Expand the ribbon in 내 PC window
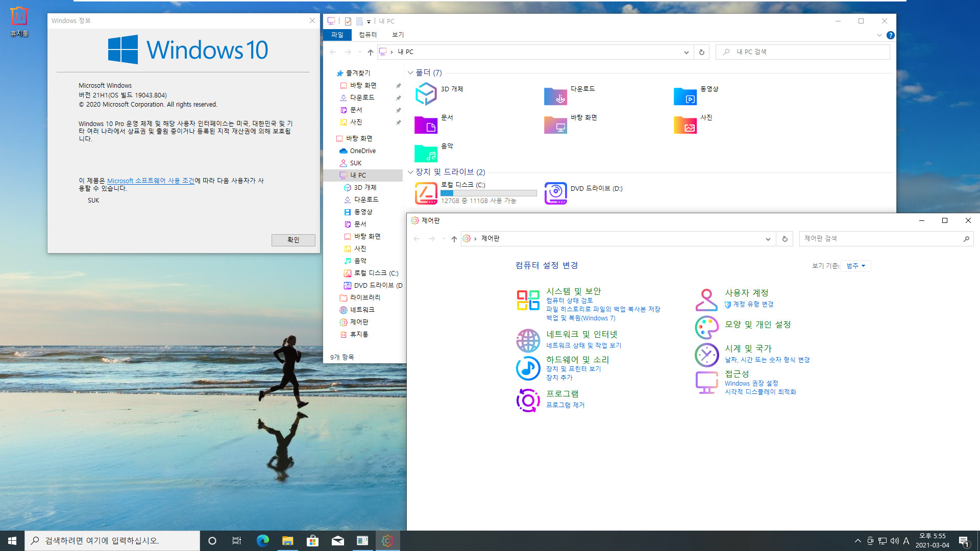Image resolution: width=980 pixels, height=551 pixels. coord(879,35)
